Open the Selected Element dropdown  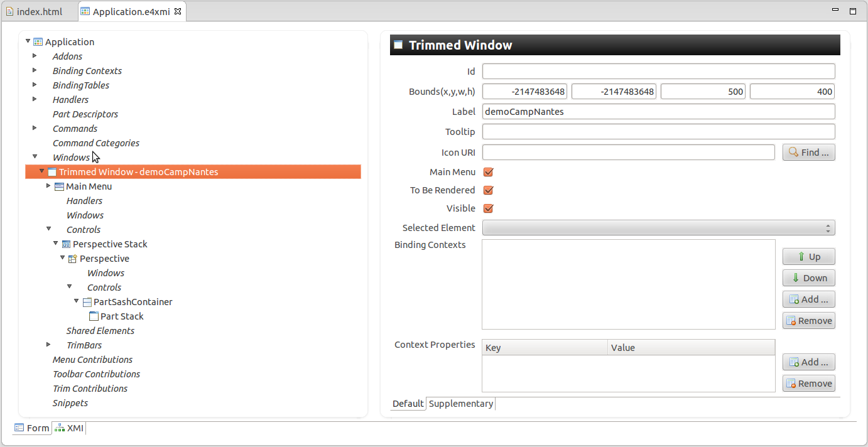pos(658,228)
